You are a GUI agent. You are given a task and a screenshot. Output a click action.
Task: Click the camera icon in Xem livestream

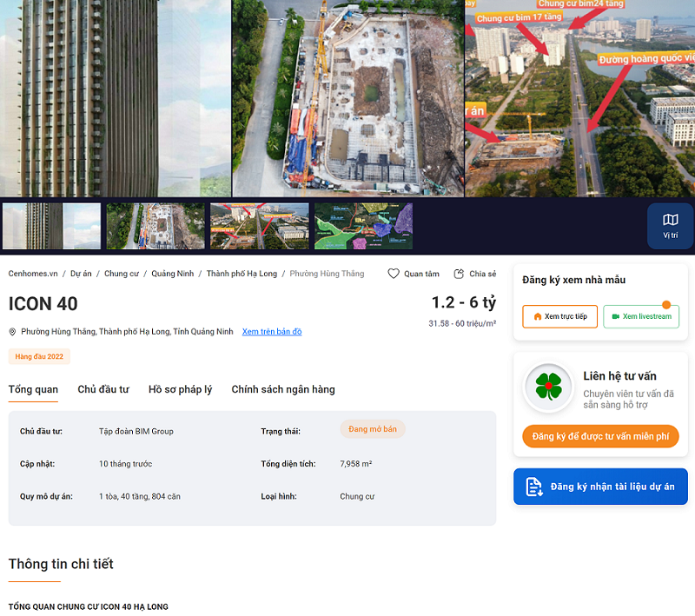point(616,316)
